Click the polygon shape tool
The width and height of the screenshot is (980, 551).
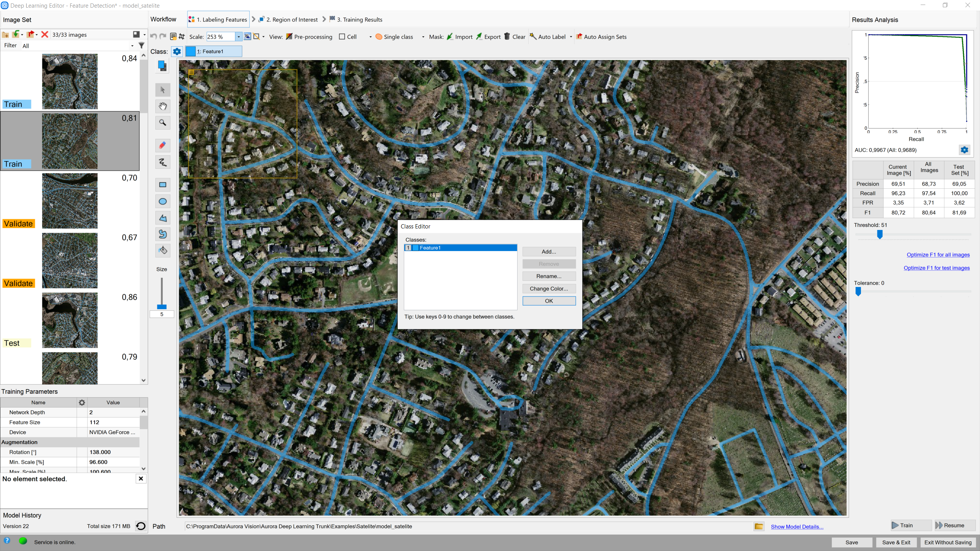(x=162, y=218)
